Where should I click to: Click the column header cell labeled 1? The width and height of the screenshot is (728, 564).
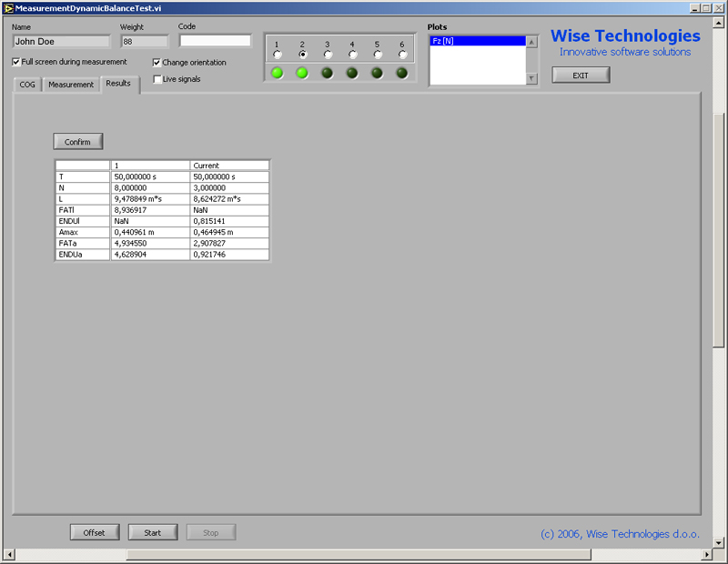pyautogui.click(x=150, y=166)
